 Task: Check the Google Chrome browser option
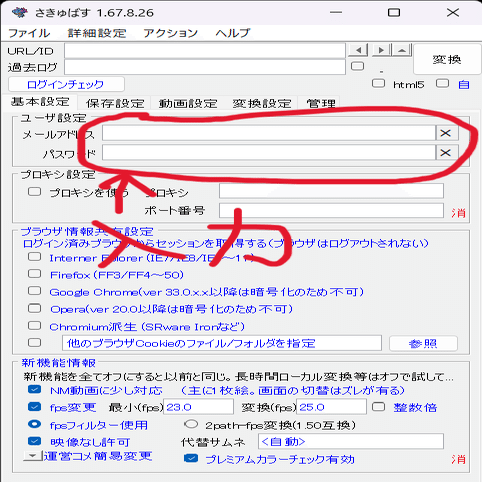coord(34,291)
